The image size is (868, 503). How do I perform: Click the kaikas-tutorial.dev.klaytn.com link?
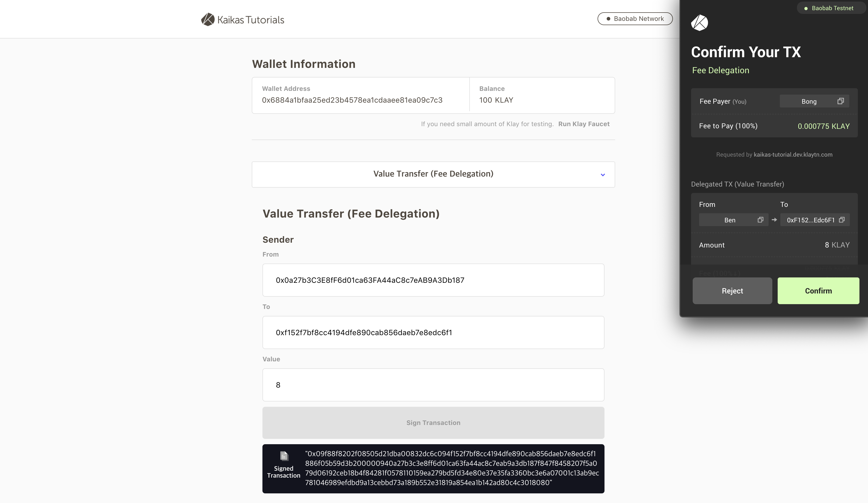(793, 154)
